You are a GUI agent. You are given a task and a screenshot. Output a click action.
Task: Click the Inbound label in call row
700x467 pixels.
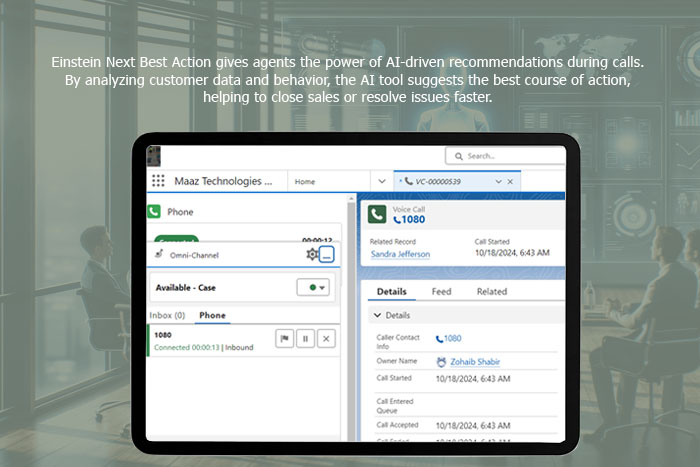tap(239, 347)
